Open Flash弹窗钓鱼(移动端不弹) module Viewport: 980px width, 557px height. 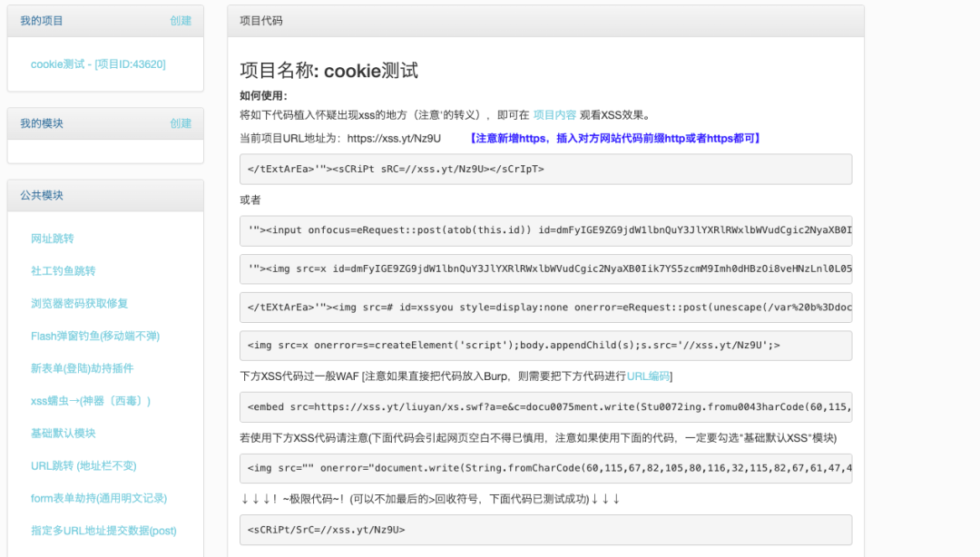95,336
